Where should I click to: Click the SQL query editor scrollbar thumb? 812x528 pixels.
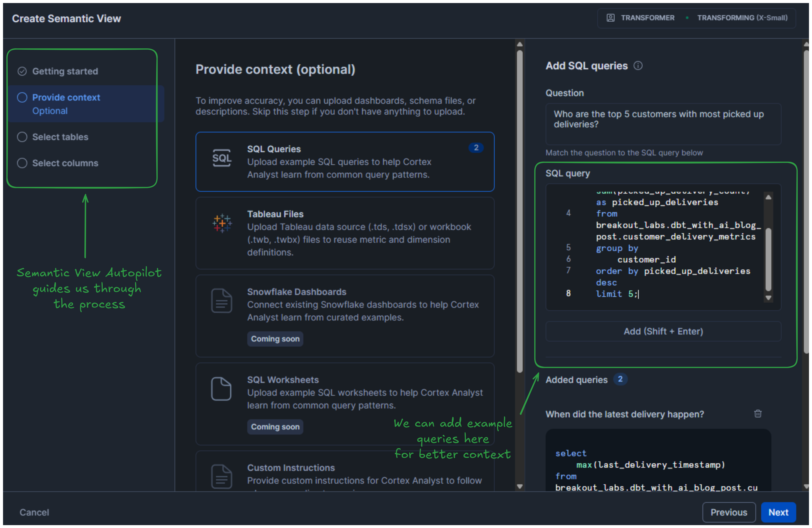(768, 259)
